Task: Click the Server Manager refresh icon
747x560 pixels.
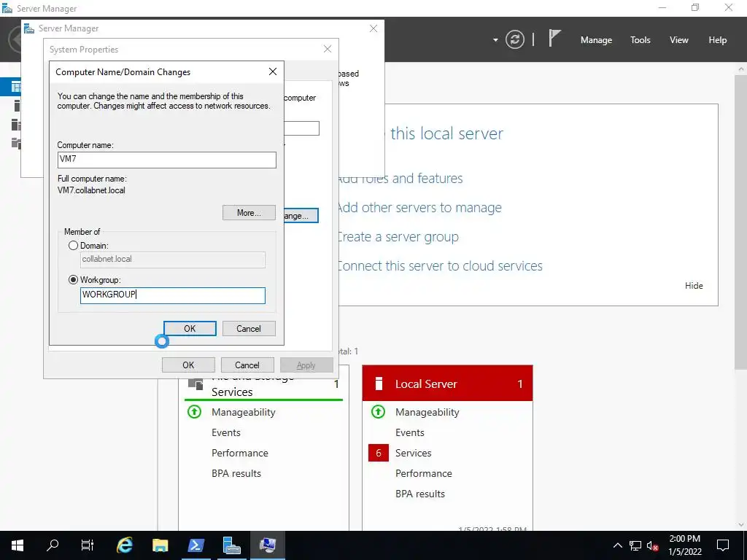Action: coord(515,39)
